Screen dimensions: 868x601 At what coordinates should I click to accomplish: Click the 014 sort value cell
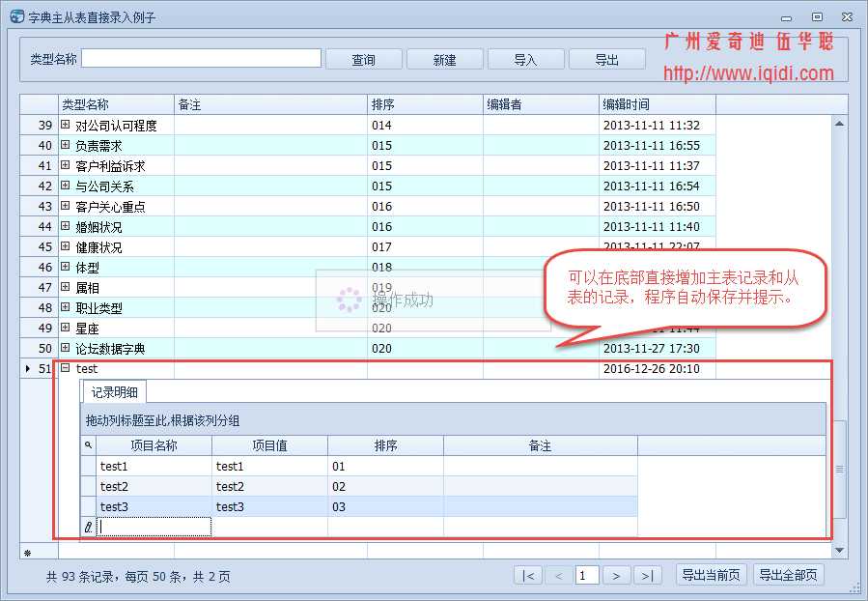coord(425,126)
